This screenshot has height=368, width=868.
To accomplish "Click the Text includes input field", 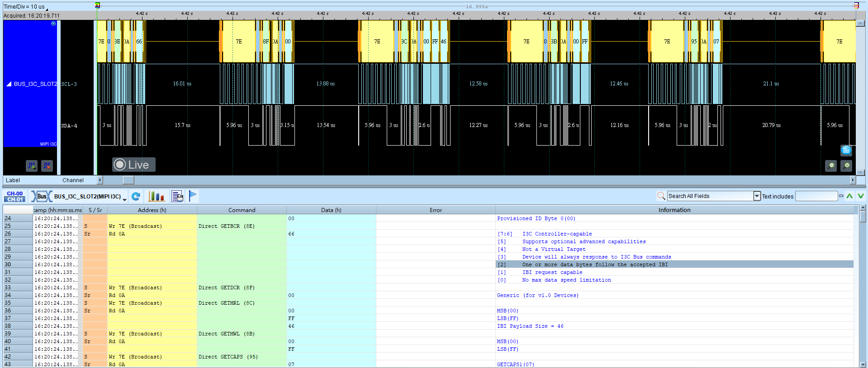I will click(816, 196).
